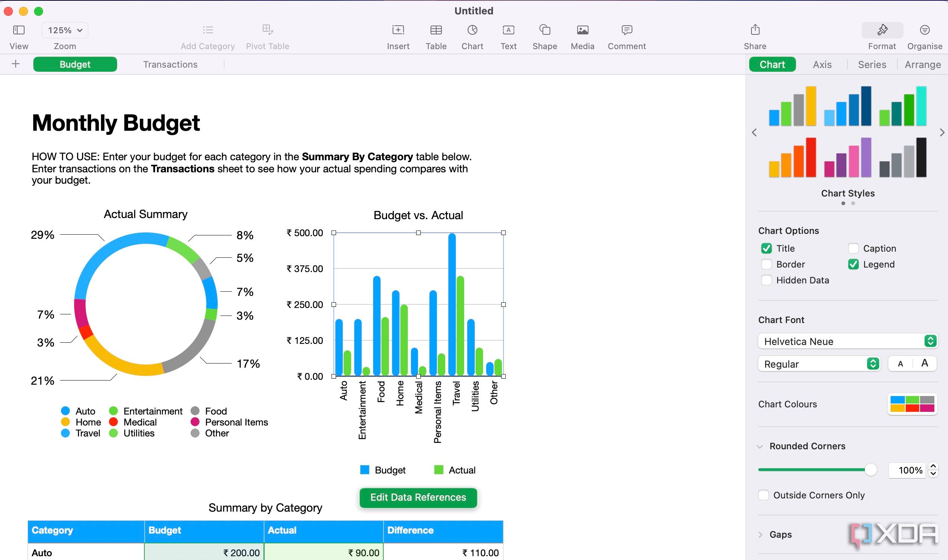Enable the Border checkbox
Viewport: 948px width, 560px height.
[x=766, y=264]
